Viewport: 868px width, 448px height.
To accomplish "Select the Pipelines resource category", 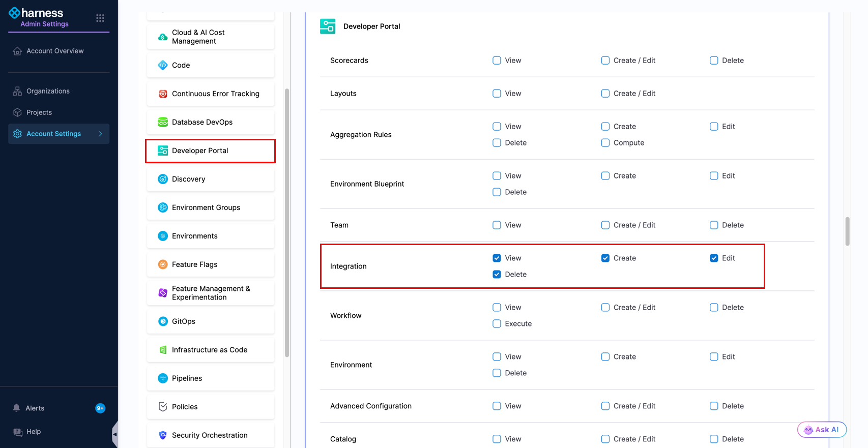I will click(211, 378).
